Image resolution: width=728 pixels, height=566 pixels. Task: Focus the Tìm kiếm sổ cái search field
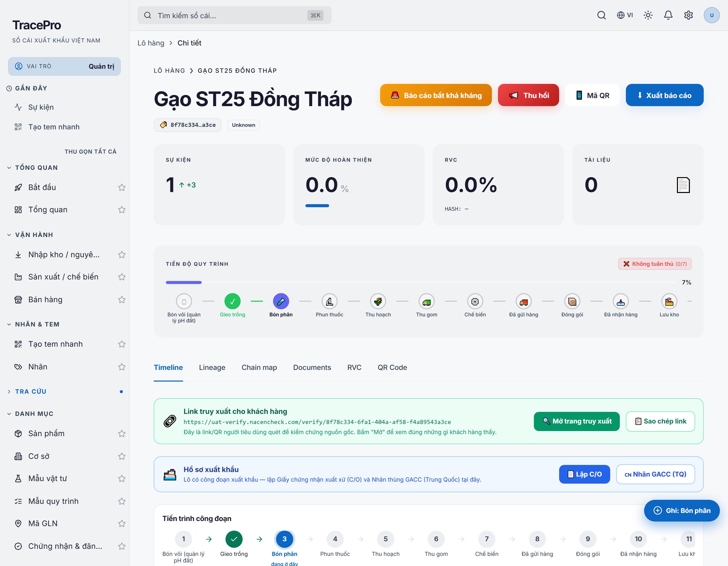click(234, 15)
